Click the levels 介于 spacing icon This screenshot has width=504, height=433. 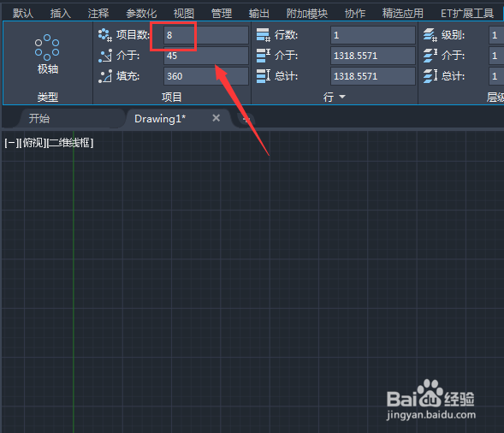pos(430,56)
